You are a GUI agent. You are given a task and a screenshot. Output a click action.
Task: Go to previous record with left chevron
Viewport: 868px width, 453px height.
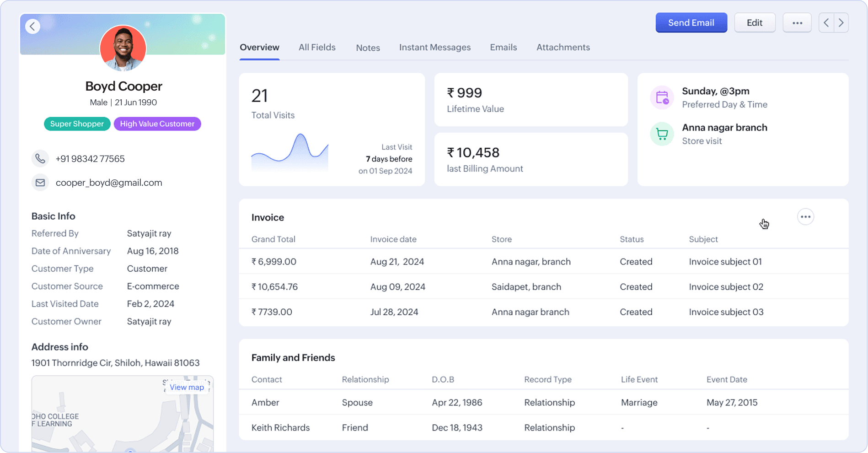(x=826, y=23)
